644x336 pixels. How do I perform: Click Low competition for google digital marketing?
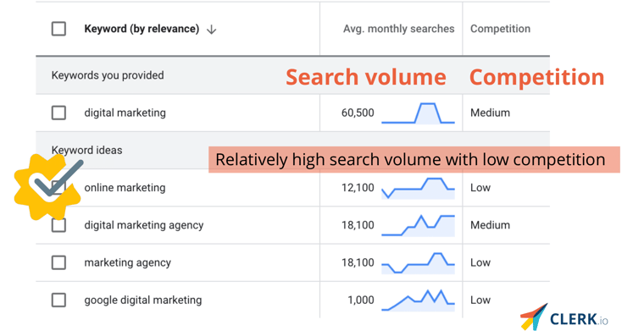click(x=480, y=300)
